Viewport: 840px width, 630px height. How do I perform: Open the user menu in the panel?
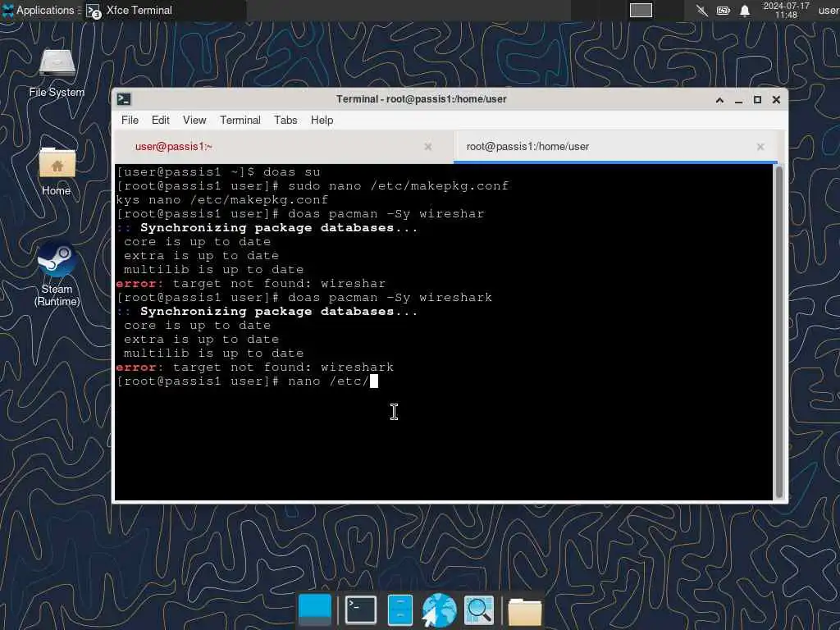pos(829,10)
